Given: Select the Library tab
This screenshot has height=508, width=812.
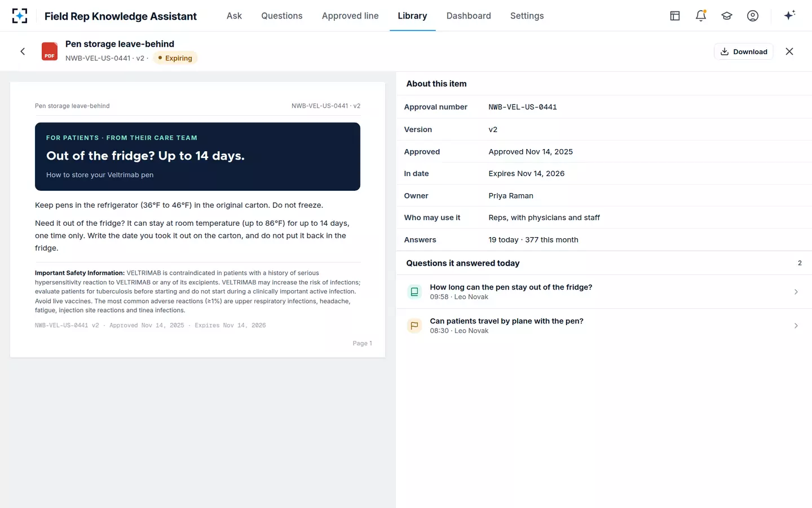Looking at the screenshot, I should [x=412, y=16].
